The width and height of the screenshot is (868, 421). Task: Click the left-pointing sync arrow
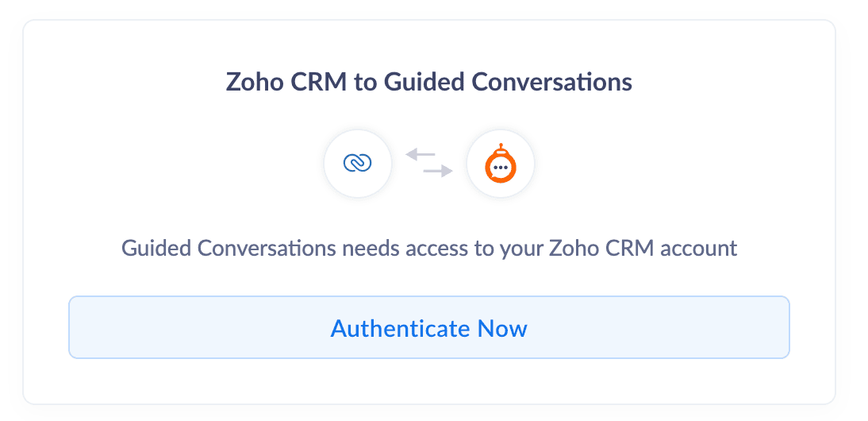click(421, 155)
